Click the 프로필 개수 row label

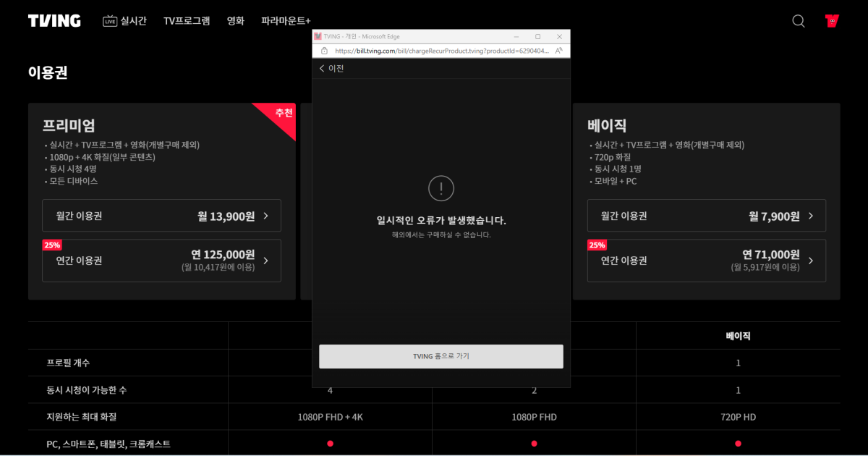pos(69,363)
